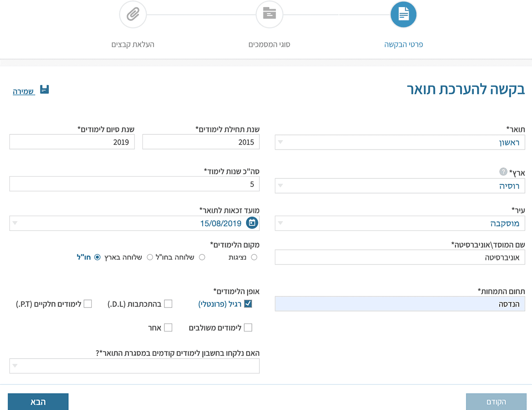Go to the סוגי המסמכים step label
Image resolution: width=532 pixels, height=410 pixels.
click(269, 45)
